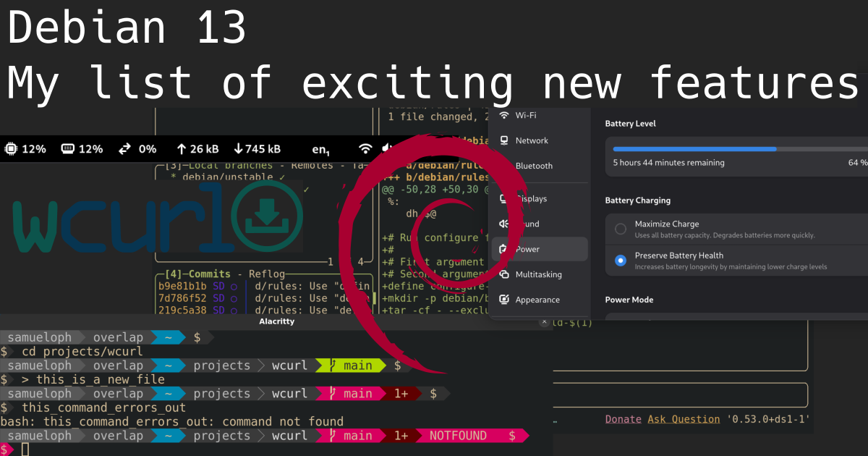The width and height of the screenshot is (868, 456).
Task: Open Displays settings in the sidebar
Action: tap(539, 198)
